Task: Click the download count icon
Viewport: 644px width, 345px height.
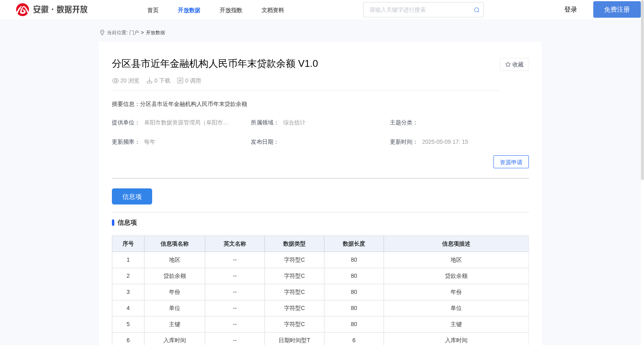Action: click(x=149, y=81)
